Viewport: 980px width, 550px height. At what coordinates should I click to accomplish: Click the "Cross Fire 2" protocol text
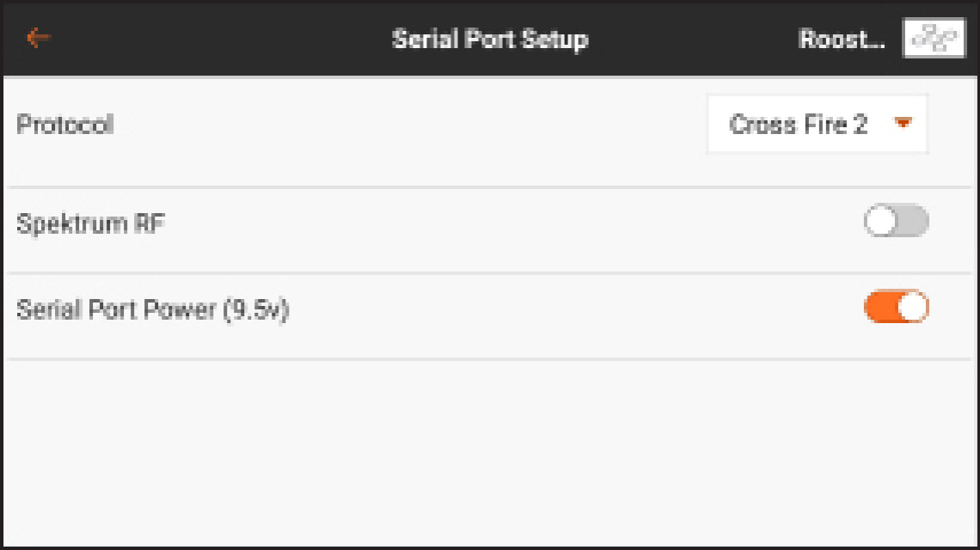click(798, 125)
